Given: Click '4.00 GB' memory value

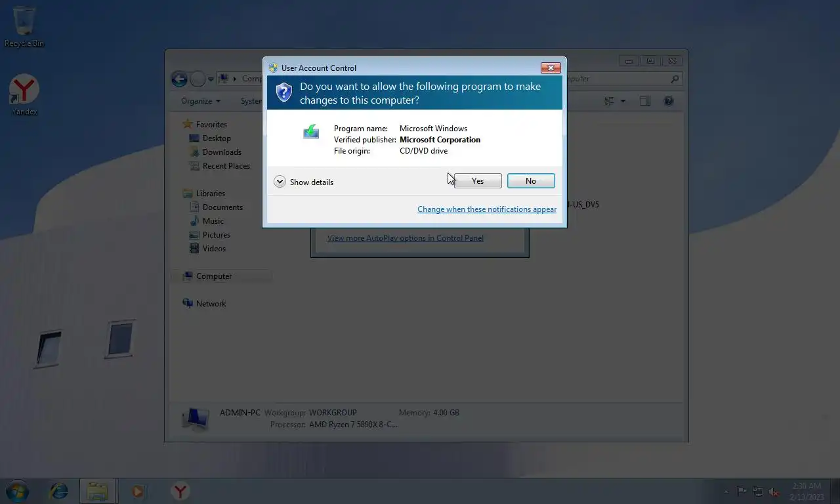Looking at the screenshot, I should [x=446, y=413].
